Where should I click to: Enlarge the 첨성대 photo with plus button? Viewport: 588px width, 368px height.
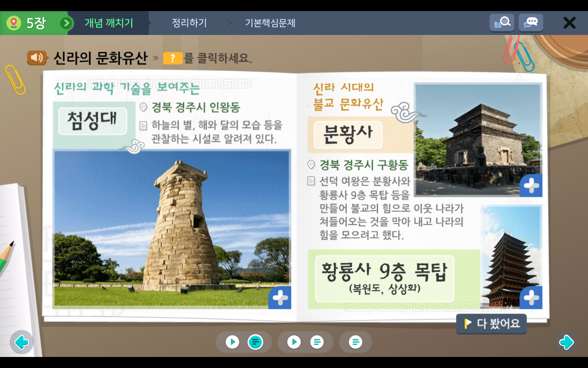(280, 297)
